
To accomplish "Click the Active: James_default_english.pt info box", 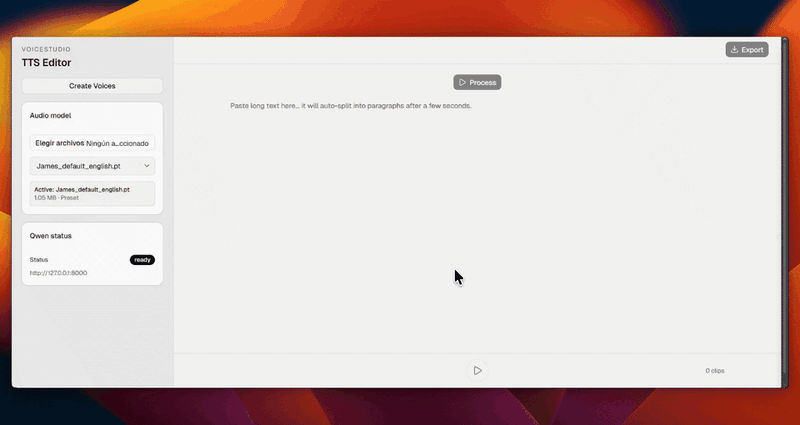I will (92, 193).
